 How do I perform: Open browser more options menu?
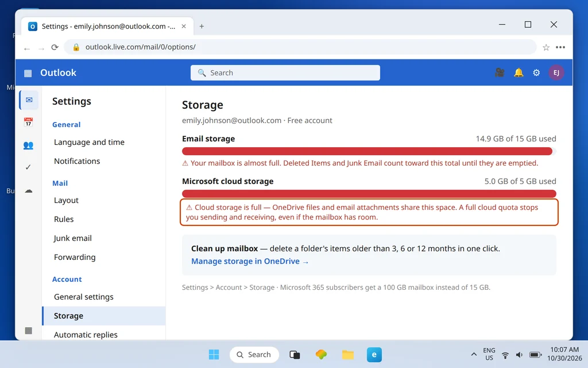click(560, 47)
